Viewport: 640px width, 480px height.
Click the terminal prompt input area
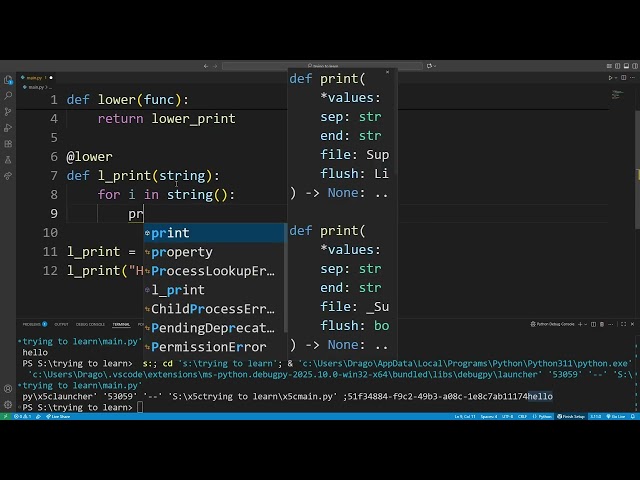pos(140,407)
